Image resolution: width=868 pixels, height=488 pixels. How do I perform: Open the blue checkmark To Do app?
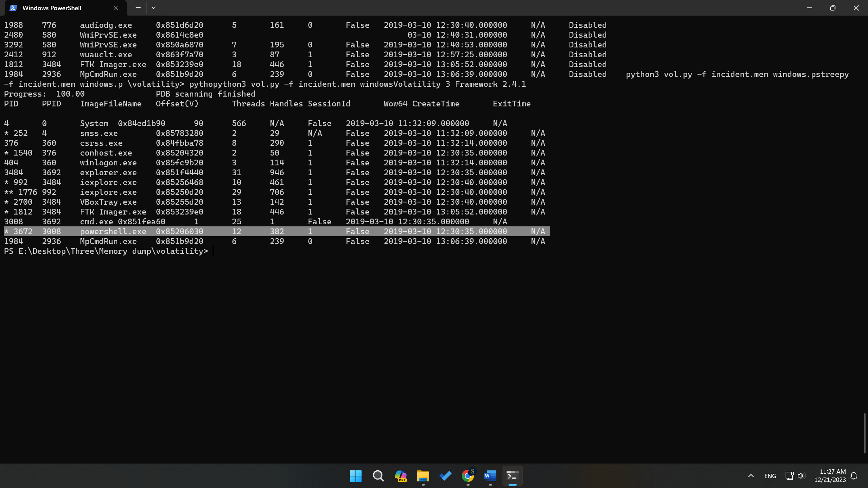(445, 476)
